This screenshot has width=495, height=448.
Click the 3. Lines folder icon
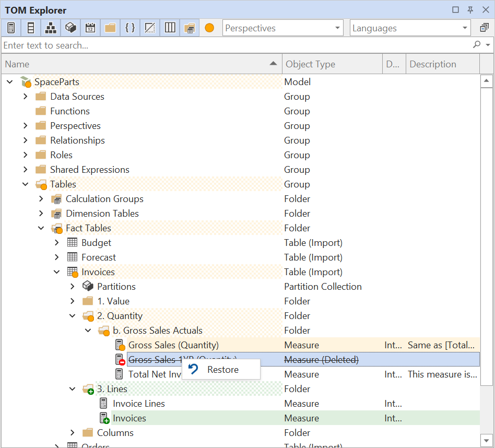[88, 390]
